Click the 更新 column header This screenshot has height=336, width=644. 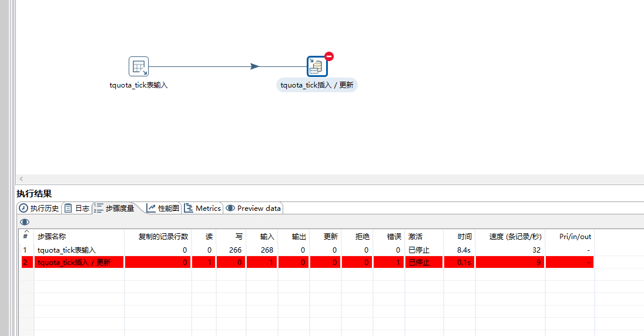(x=326, y=237)
